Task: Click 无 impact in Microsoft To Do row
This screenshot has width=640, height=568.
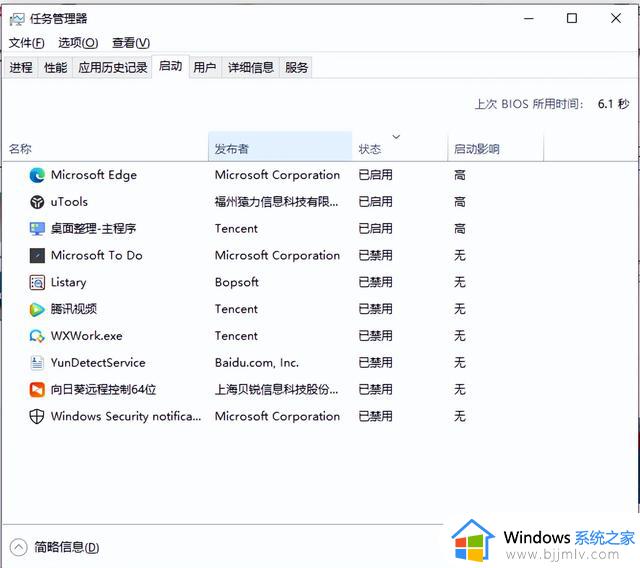Action: 460,255
